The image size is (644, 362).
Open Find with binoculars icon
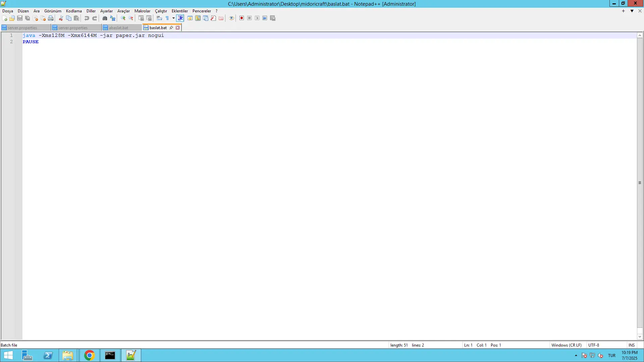(x=105, y=18)
